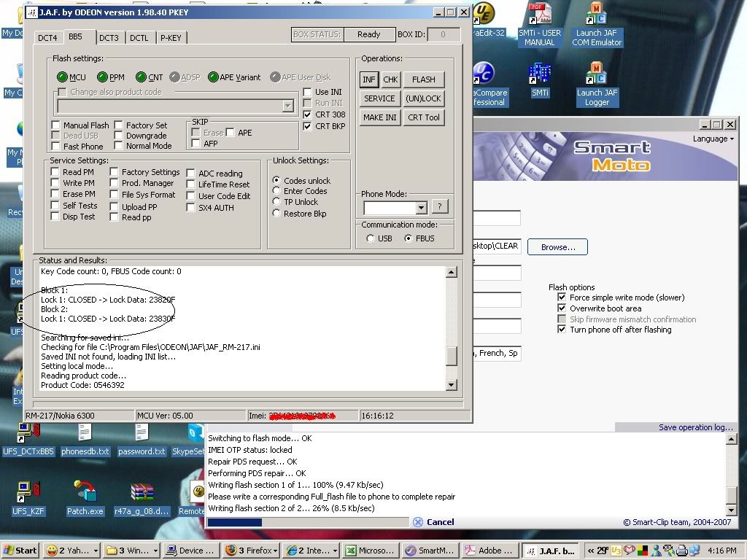747x560 pixels.
Task: Switch to SmartMoto taskbar window
Action: click(430, 551)
